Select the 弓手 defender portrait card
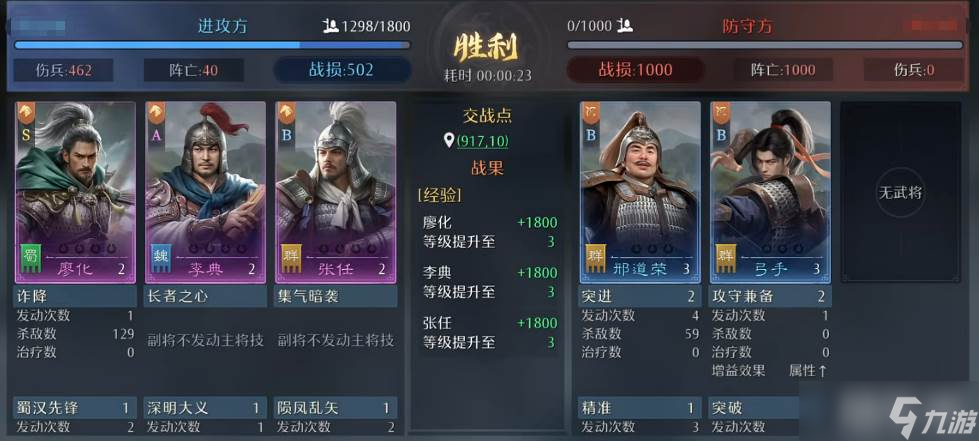The height and width of the screenshot is (441, 979). 770,192
